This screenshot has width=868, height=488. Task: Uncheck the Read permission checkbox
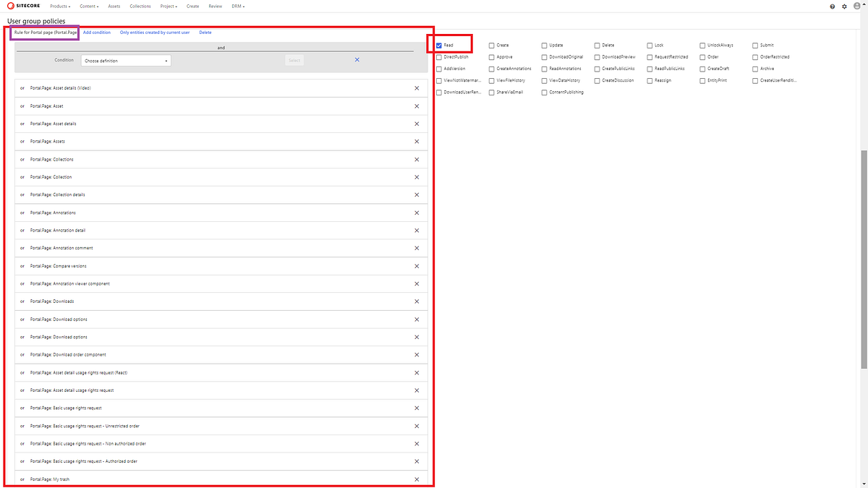click(x=438, y=44)
